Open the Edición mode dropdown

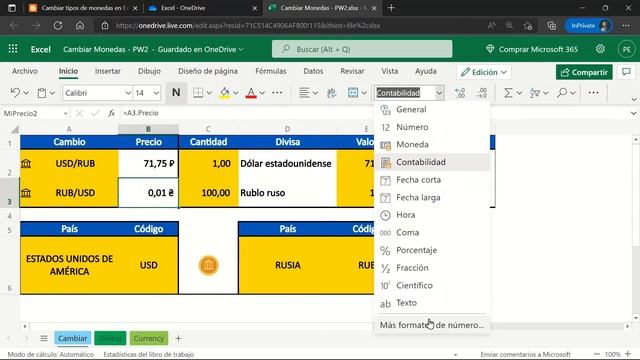pos(484,72)
